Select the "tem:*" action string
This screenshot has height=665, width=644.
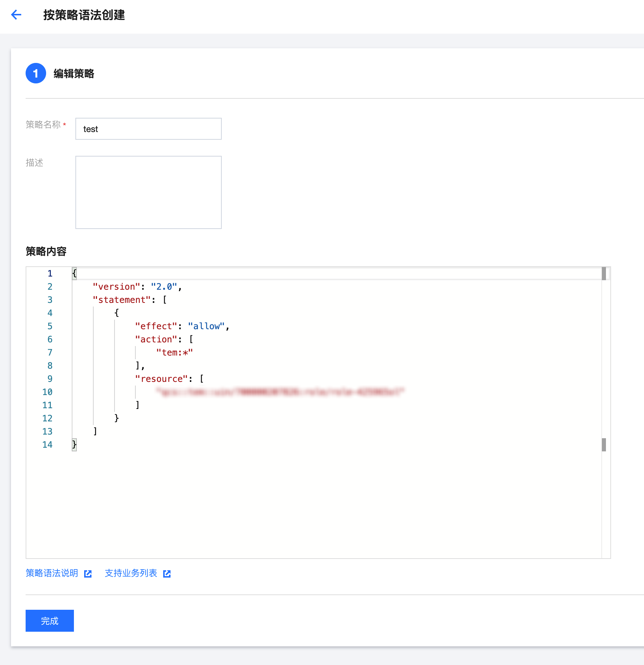pyautogui.click(x=175, y=353)
